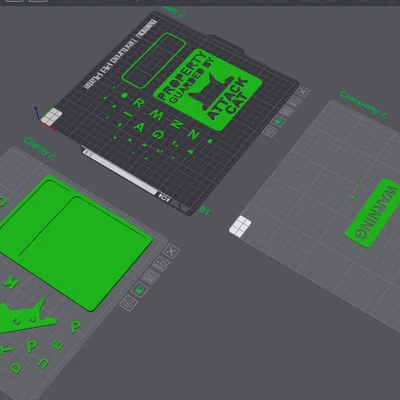Select the letter M on plate 01
The height and width of the screenshot is (400, 400).
(x=156, y=115)
